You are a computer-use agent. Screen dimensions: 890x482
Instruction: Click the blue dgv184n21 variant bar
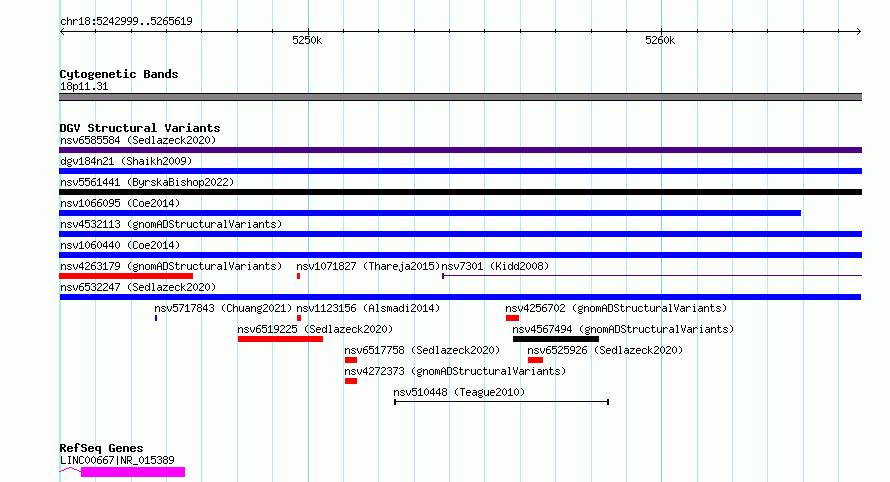(x=460, y=171)
